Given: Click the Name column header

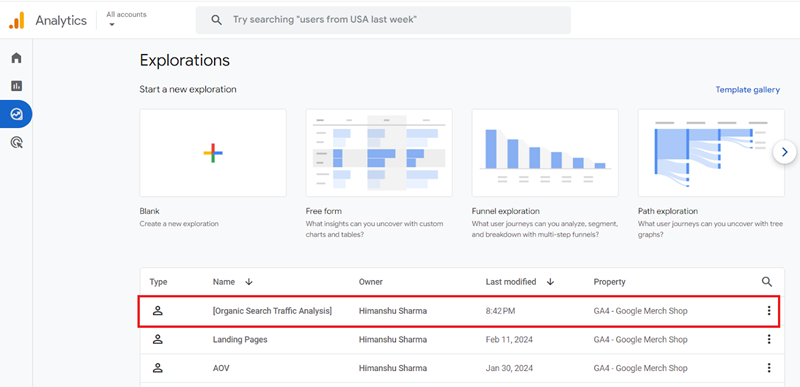Looking at the screenshot, I should (x=223, y=281).
